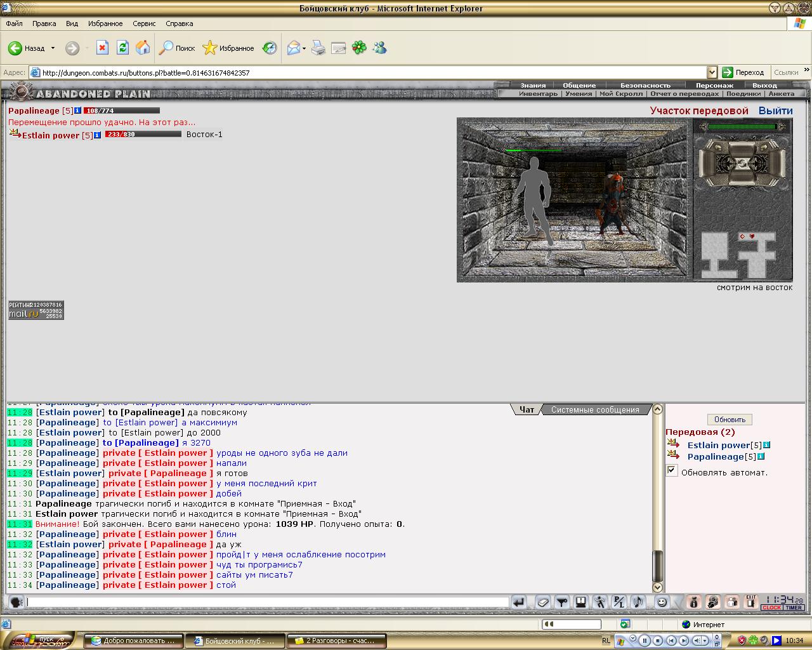Open the Избранное menu in menu bar

(105, 23)
